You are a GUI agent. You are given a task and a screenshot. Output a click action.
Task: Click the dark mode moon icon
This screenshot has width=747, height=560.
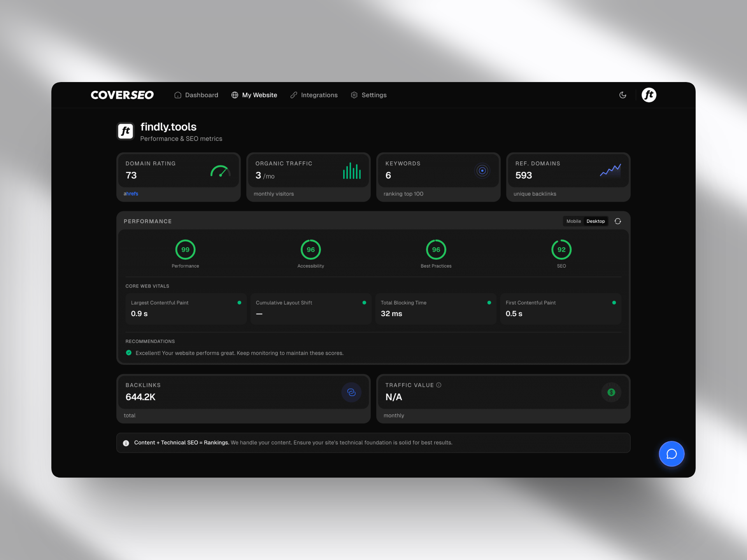click(623, 95)
